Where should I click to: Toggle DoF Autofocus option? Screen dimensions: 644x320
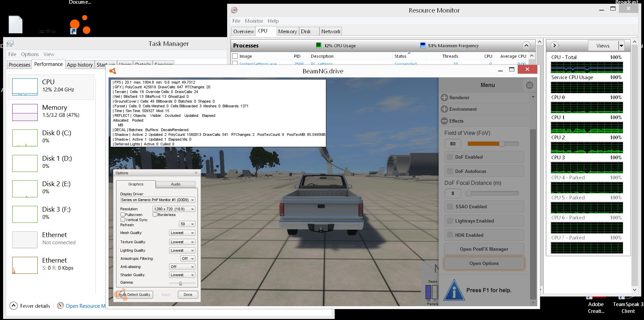484,171
